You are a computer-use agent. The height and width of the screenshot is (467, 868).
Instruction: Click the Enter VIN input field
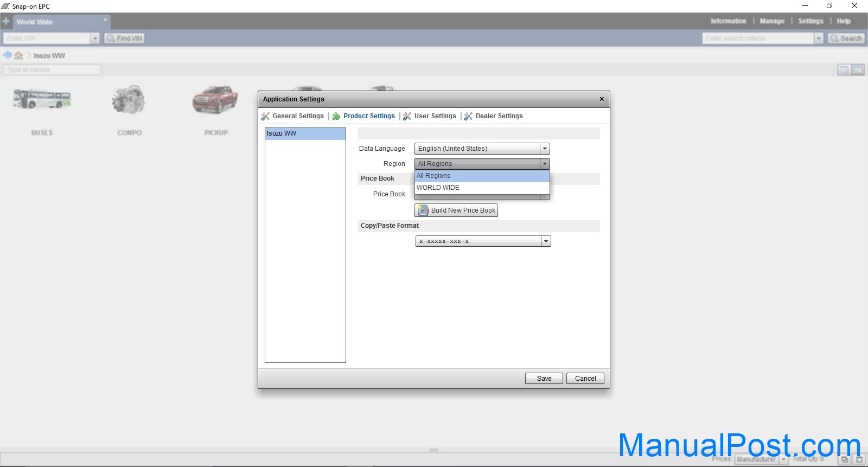[x=47, y=39]
